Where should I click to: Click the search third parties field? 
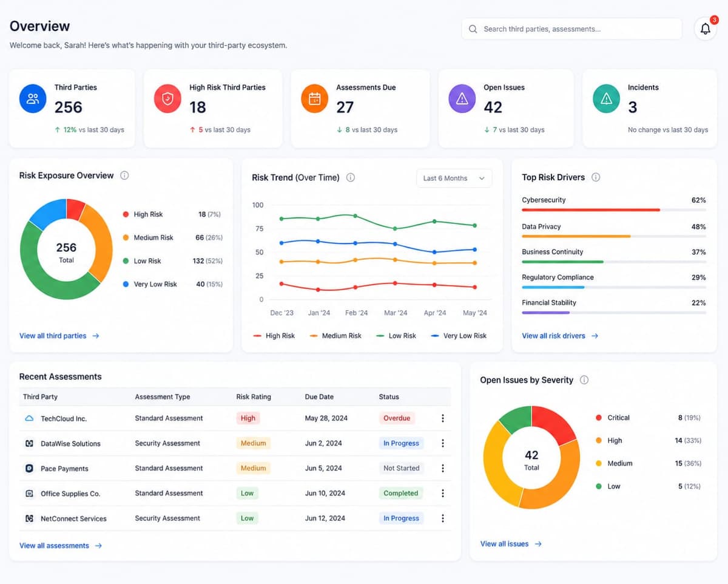pos(572,29)
